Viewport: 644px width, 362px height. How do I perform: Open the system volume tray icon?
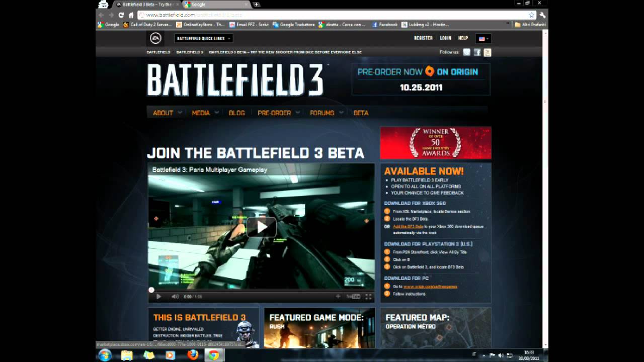[x=501, y=355]
